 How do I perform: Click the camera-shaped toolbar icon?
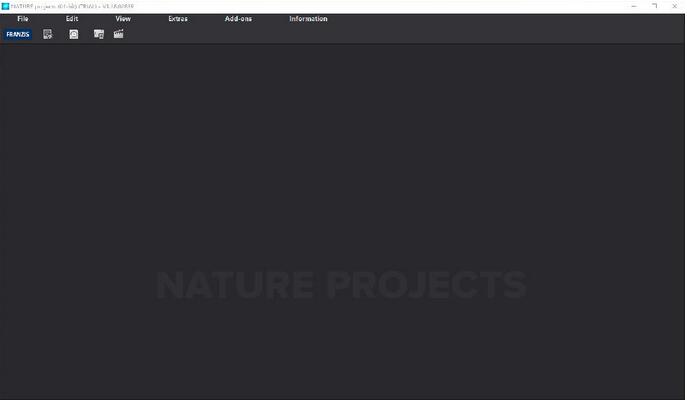tap(74, 34)
